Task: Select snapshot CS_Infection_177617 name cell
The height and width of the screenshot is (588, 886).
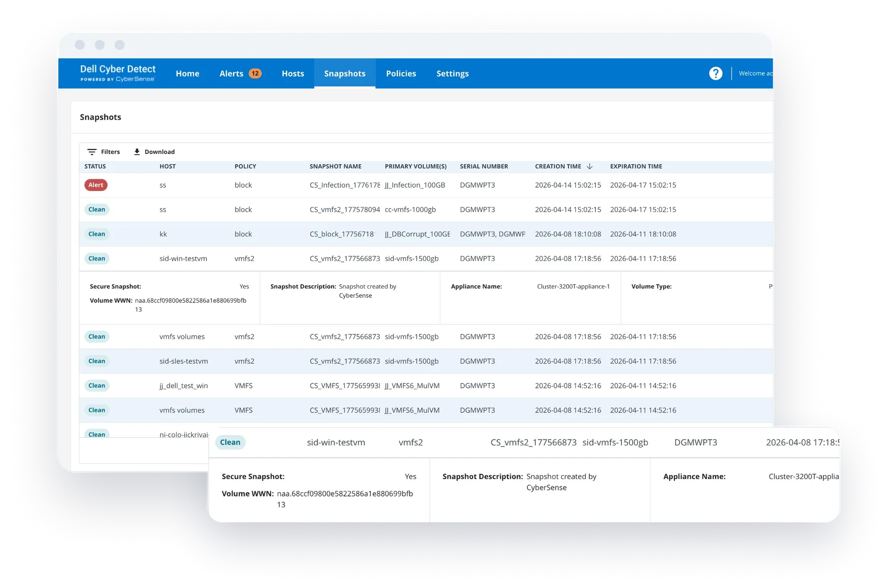Action: 345,185
